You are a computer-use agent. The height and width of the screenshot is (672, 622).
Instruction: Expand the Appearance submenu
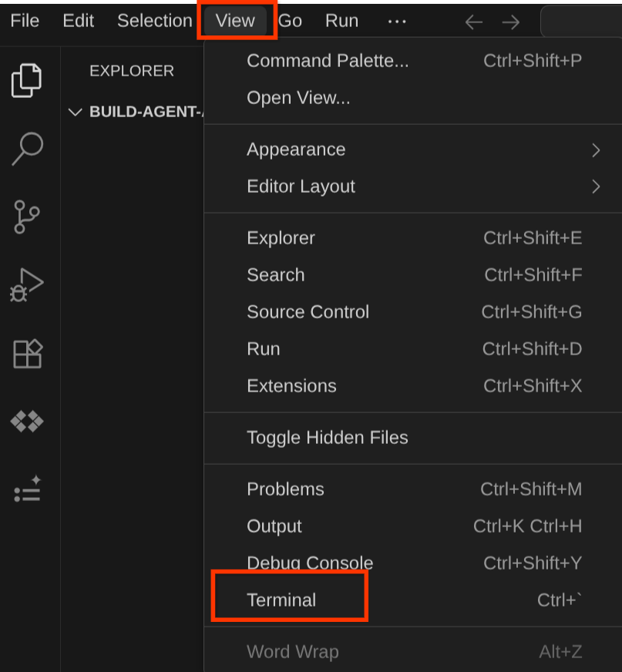296,150
